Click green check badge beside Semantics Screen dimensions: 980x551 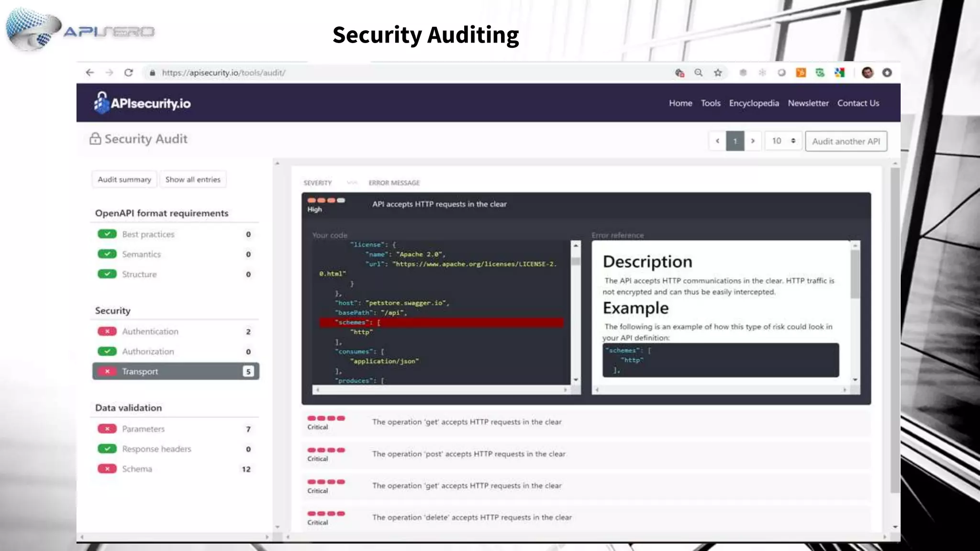coord(107,254)
